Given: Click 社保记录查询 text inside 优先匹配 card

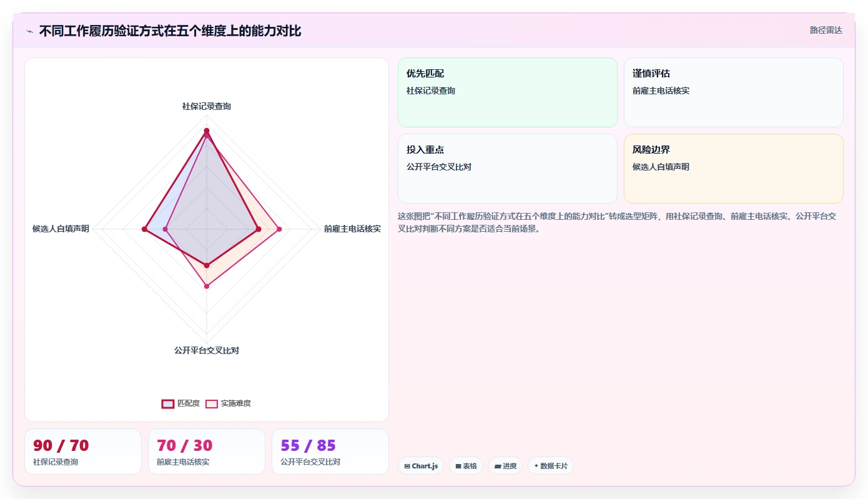Looking at the screenshot, I should (x=431, y=91).
